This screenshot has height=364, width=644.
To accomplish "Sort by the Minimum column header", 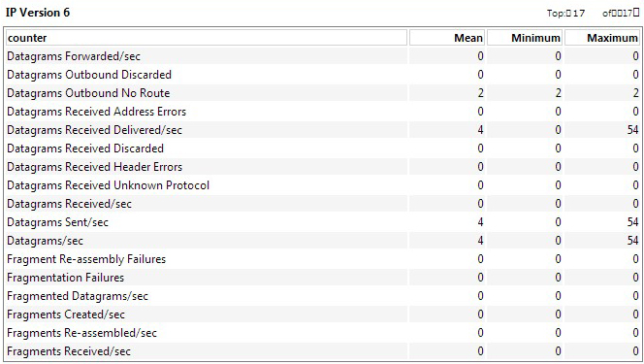I will coord(524,38).
